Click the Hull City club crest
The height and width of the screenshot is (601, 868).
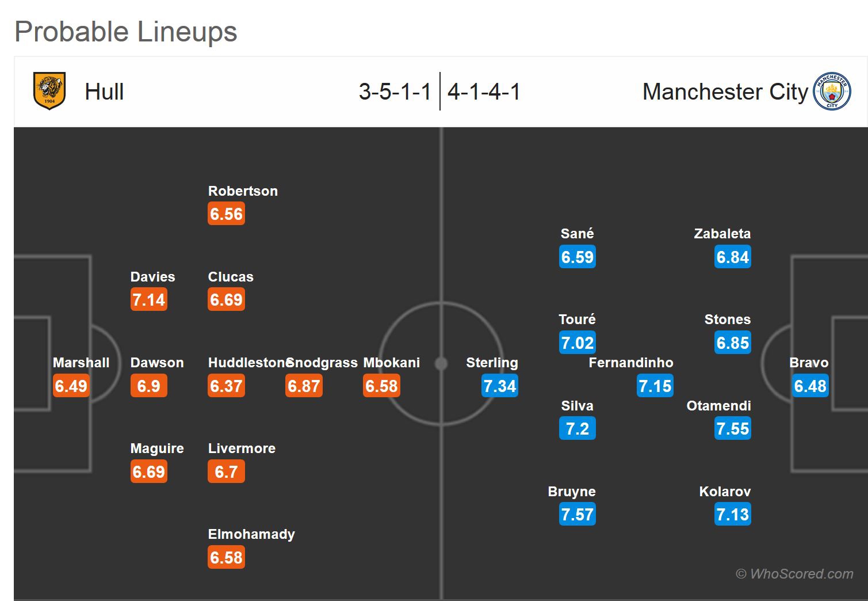(x=49, y=91)
